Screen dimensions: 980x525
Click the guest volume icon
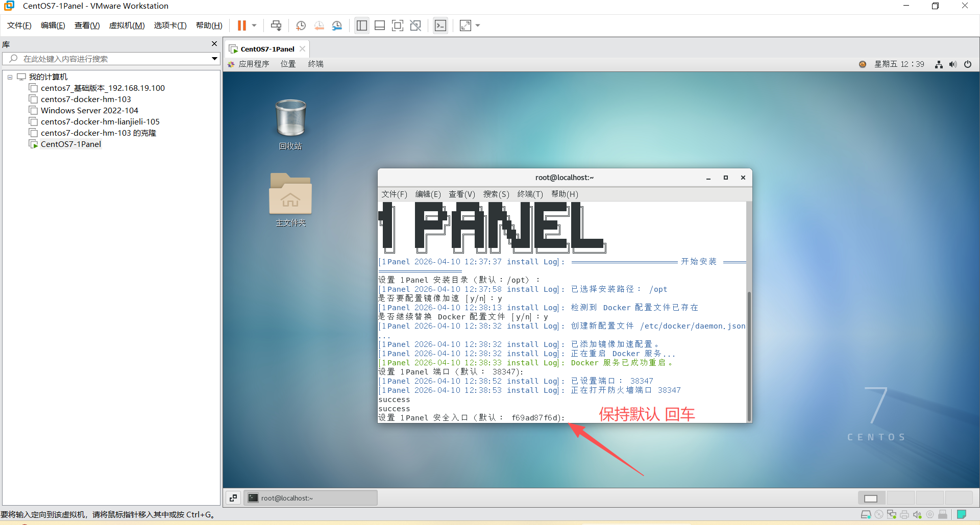953,64
